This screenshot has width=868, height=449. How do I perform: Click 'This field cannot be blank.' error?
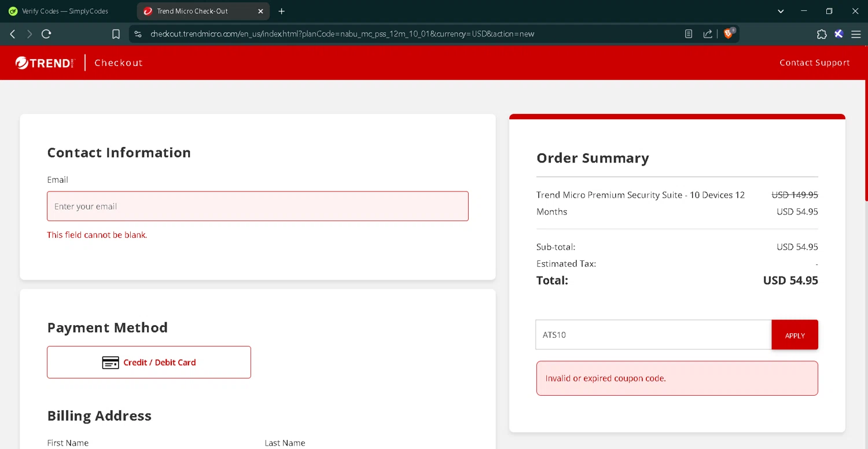[x=97, y=235]
